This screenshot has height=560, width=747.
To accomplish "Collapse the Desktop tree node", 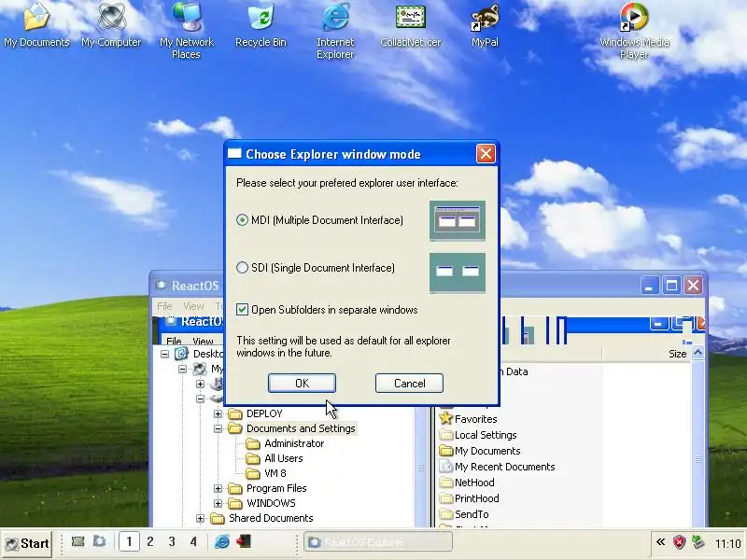I will pos(165,354).
